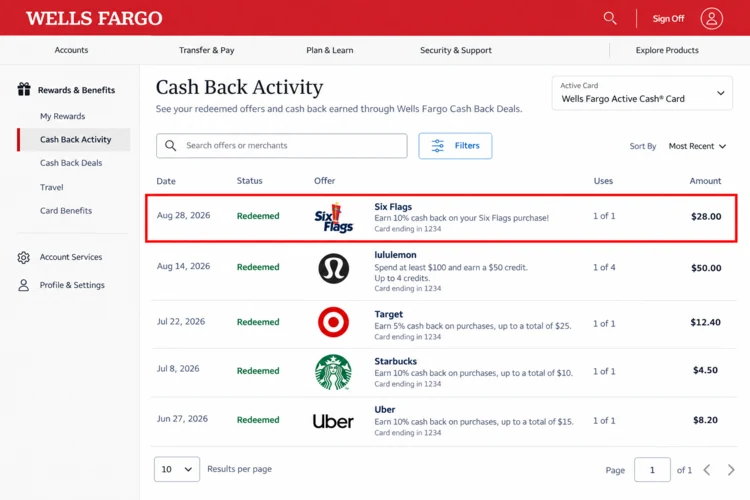Click the Profile & Settings person icon
750x500 pixels.
[23, 285]
